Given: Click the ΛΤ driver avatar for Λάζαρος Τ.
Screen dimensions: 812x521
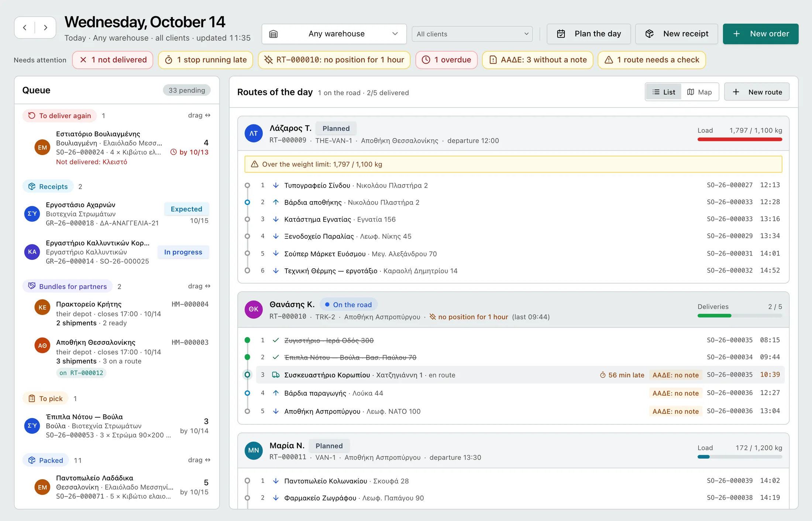Looking at the screenshot, I should 254,133.
